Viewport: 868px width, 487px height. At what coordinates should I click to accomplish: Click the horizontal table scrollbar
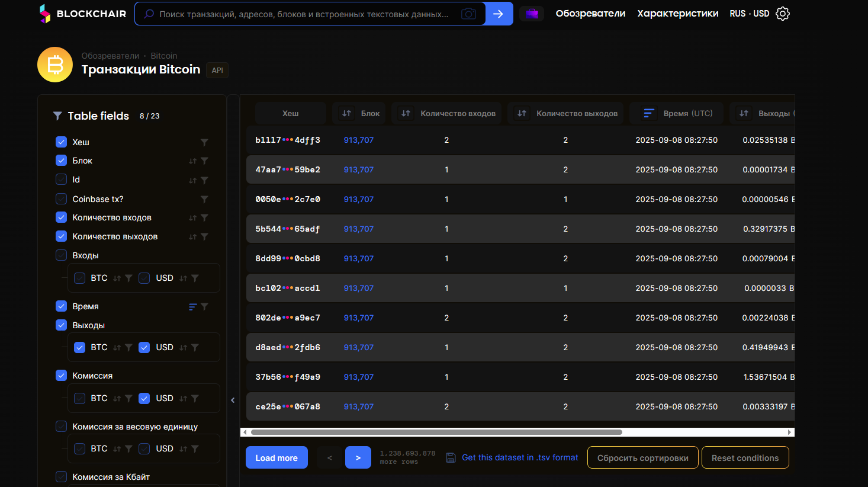click(x=436, y=432)
